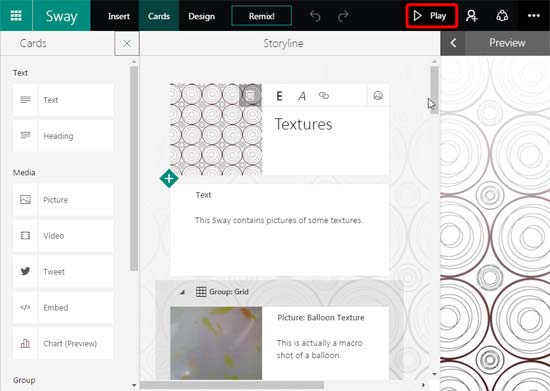Click the focus points icon on title card
This screenshot has height=391, width=550.
coord(378,95)
